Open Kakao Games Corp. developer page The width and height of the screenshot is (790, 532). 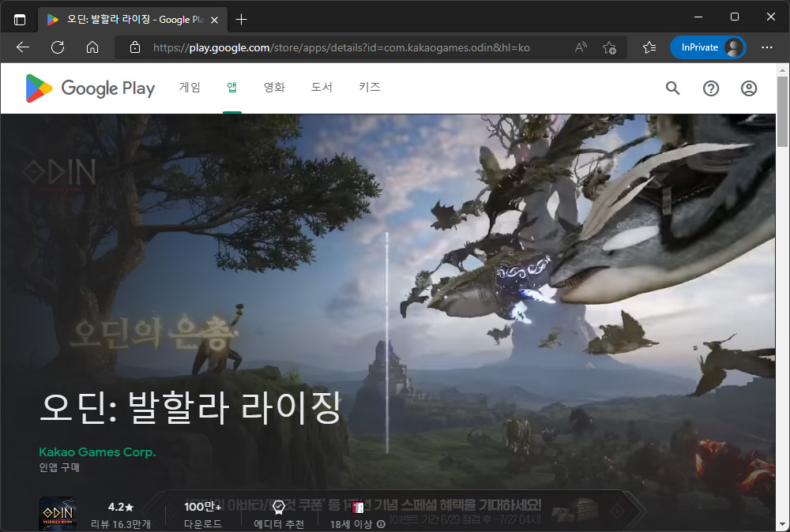coord(97,452)
